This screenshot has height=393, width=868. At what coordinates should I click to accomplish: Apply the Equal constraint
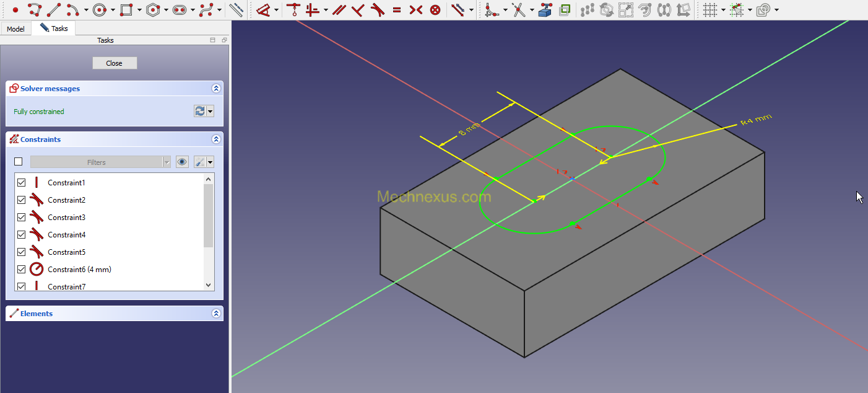click(397, 10)
